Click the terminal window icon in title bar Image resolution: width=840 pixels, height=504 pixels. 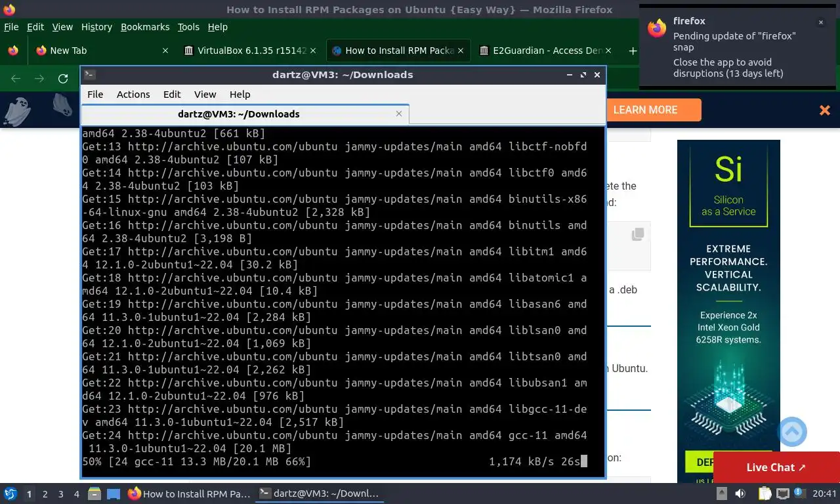click(x=90, y=74)
